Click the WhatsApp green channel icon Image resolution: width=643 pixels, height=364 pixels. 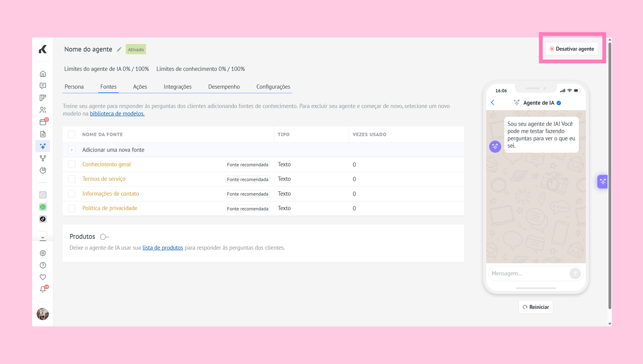point(43,207)
